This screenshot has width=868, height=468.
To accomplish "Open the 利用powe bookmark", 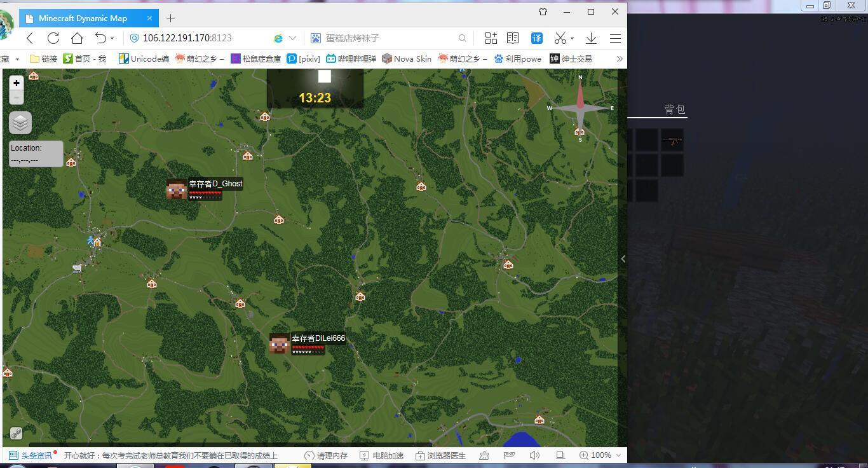I will pyautogui.click(x=518, y=59).
